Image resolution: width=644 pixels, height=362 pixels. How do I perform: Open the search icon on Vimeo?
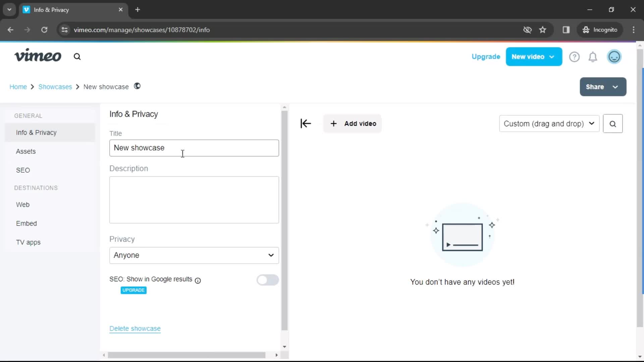(x=77, y=57)
